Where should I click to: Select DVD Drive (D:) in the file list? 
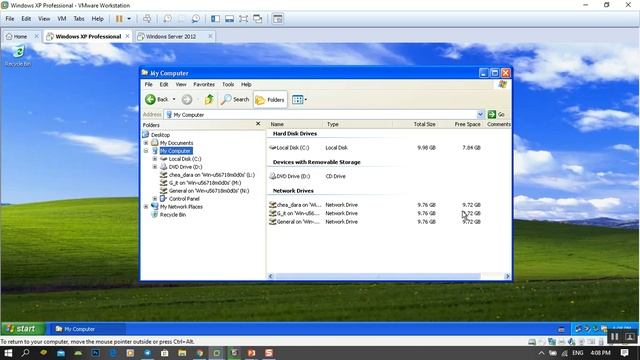(x=290, y=176)
